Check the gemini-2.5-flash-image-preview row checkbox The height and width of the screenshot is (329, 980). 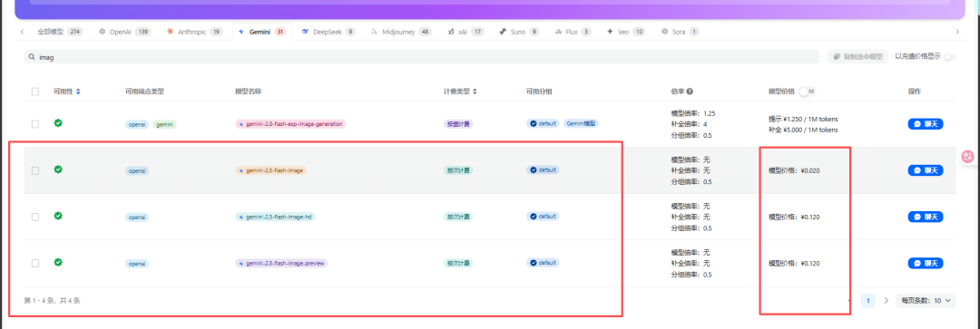[35, 264]
